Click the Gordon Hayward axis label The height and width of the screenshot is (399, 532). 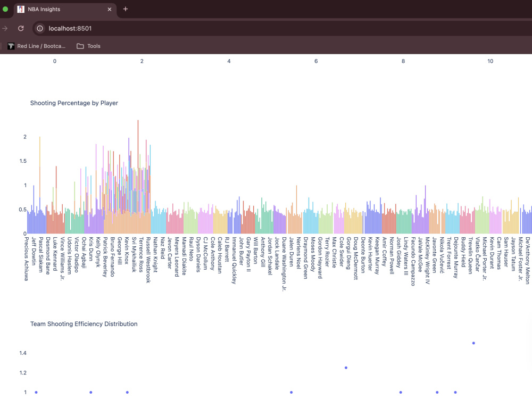pos(320,257)
